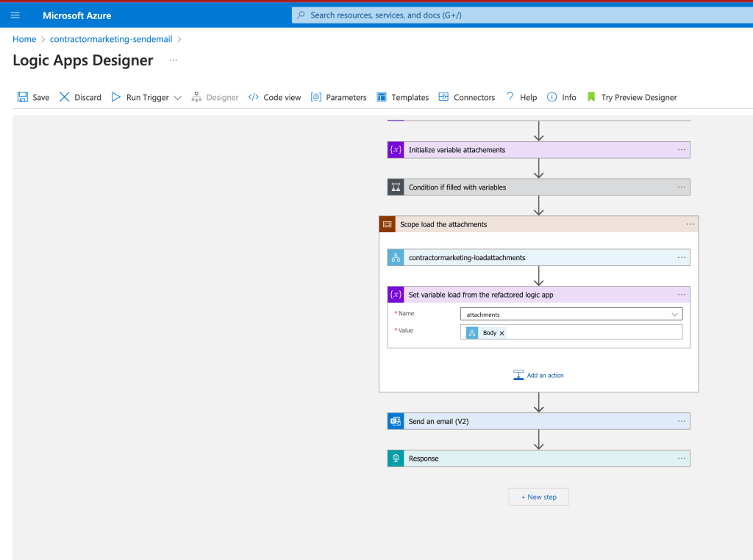This screenshot has width=753, height=560.
Task: Open ellipsis menu on Set variable step
Action: (682, 295)
